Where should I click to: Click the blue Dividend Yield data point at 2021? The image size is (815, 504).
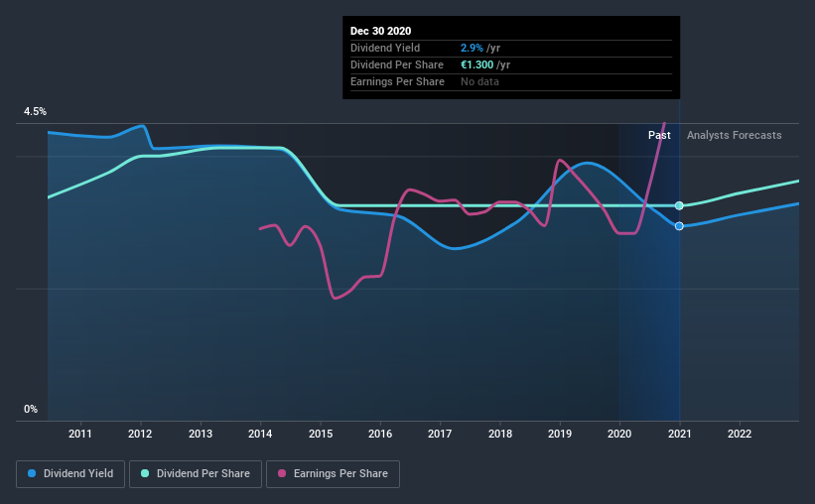[679, 226]
